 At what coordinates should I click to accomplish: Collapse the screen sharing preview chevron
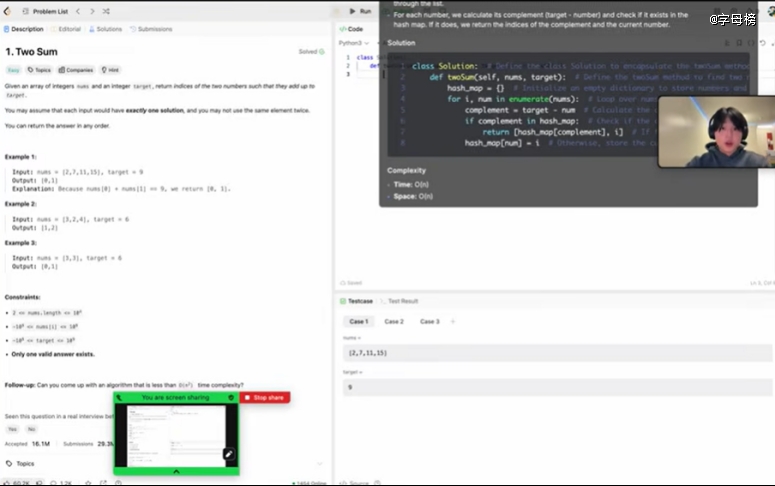[176, 472]
